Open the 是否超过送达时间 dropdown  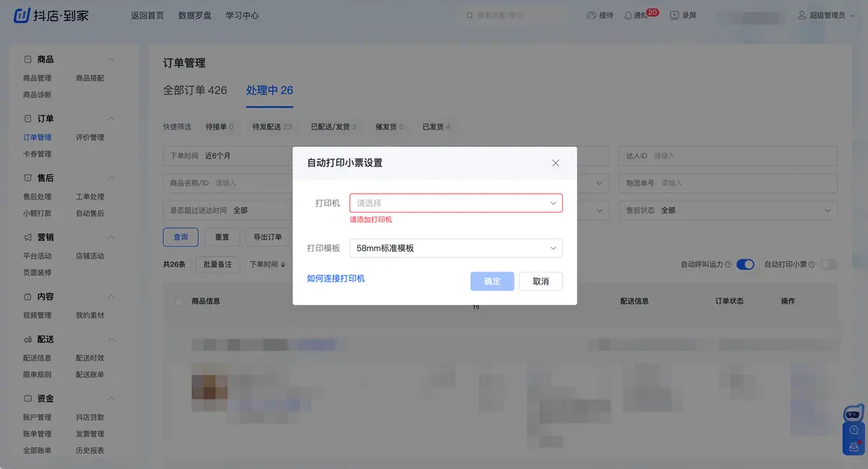228,211
